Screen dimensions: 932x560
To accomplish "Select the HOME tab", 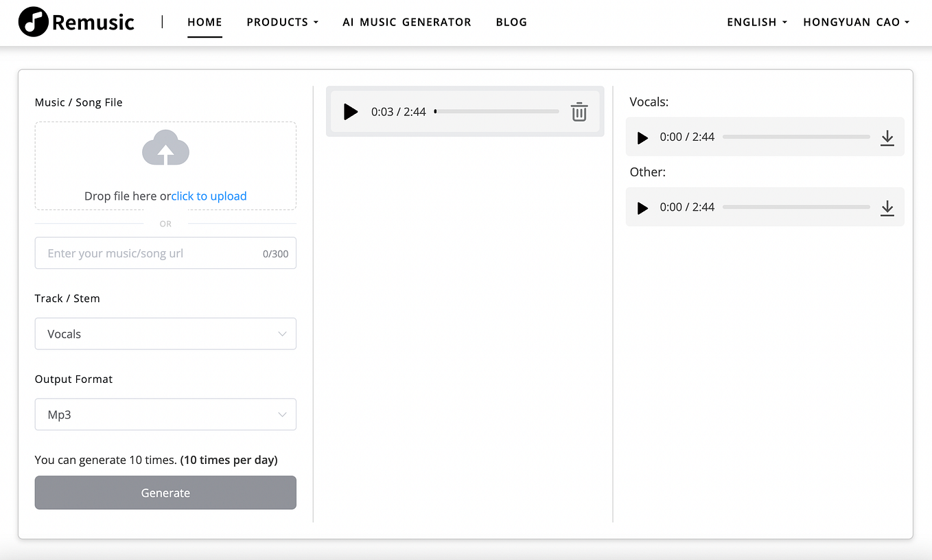I will [x=205, y=21].
